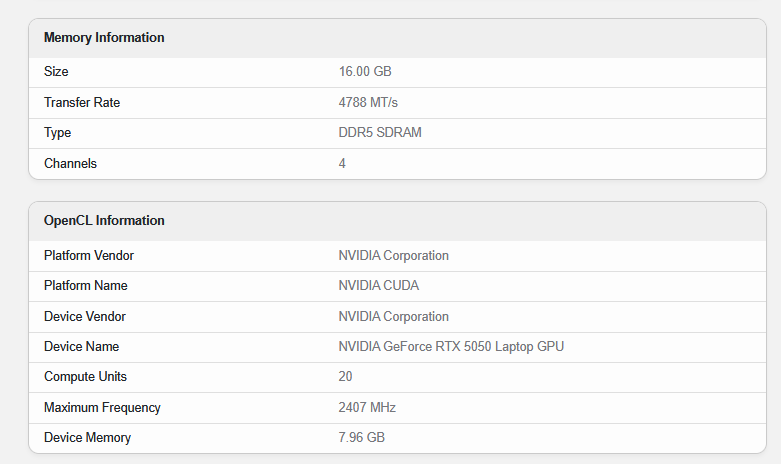Select the 7.96 GB device memory value
The width and height of the screenshot is (781, 464).
[x=362, y=438]
